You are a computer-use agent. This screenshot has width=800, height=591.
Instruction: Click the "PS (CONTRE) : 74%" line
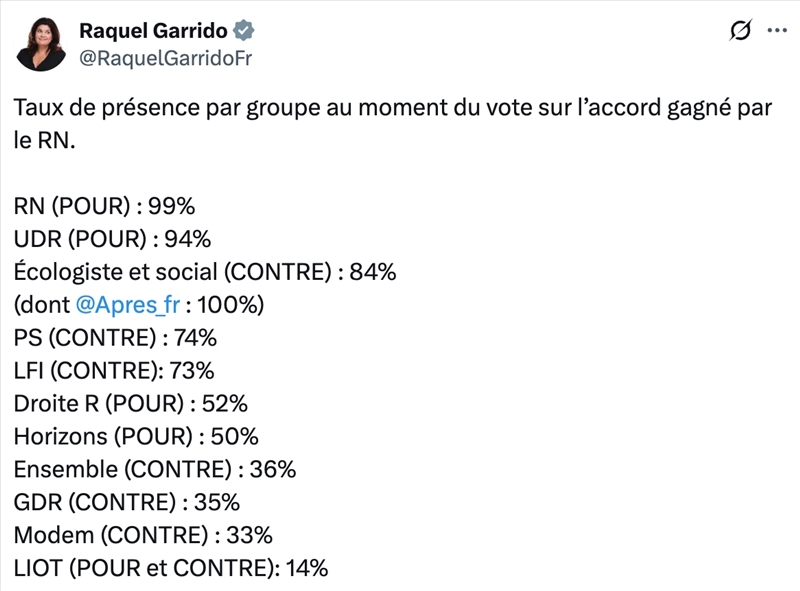(115, 337)
